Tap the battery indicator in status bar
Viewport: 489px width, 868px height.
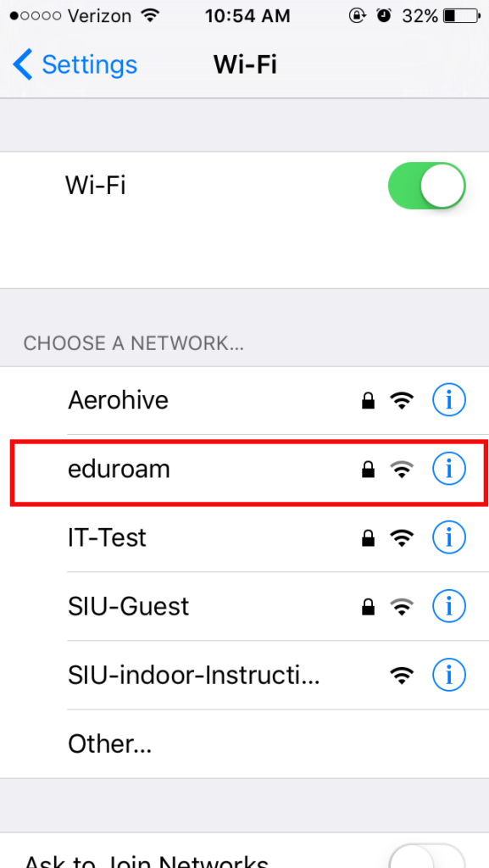[x=462, y=16]
